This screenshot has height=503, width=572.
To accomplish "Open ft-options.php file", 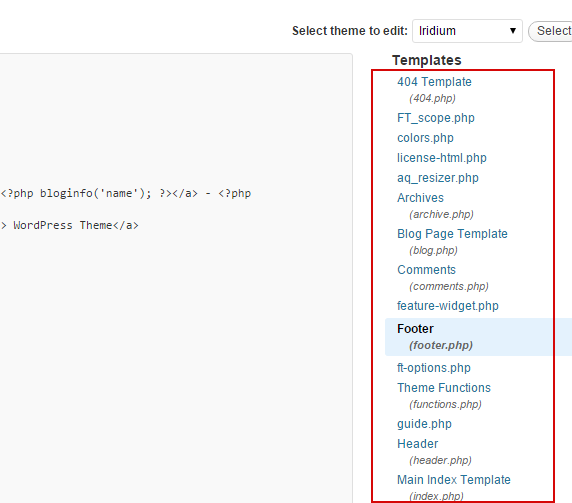I will pos(434,368).
